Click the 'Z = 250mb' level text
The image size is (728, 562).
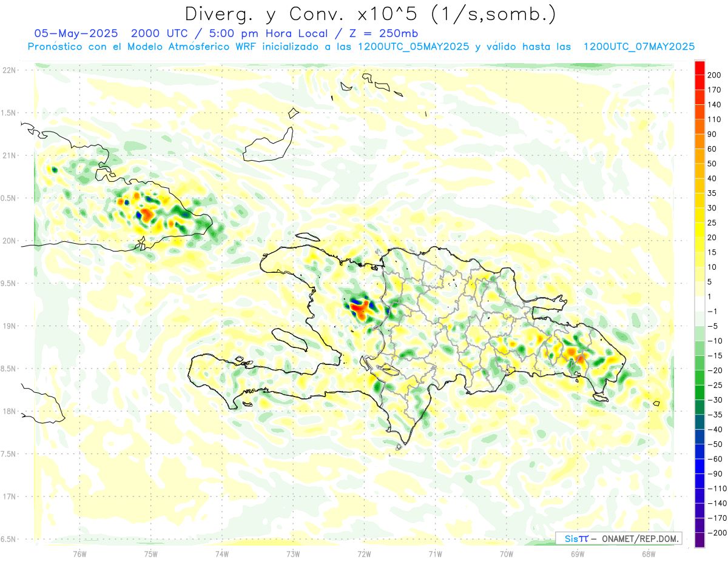[x=383, y=33]
